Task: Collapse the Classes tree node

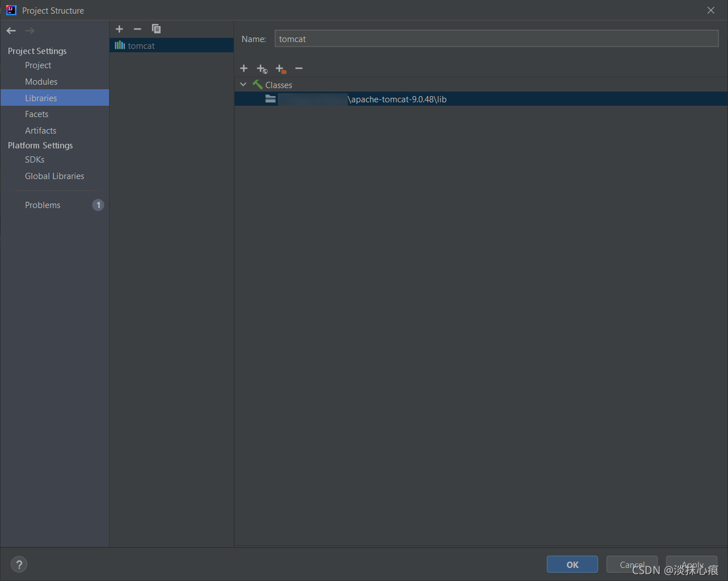Action: tap(243, 85)
